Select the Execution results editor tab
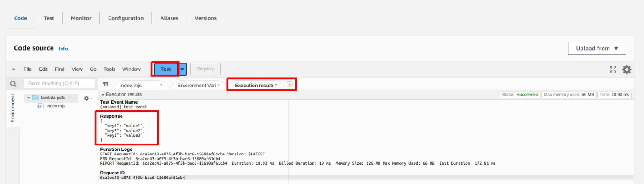The height and width of the screenshot is (184, 644). click(254, 85)
